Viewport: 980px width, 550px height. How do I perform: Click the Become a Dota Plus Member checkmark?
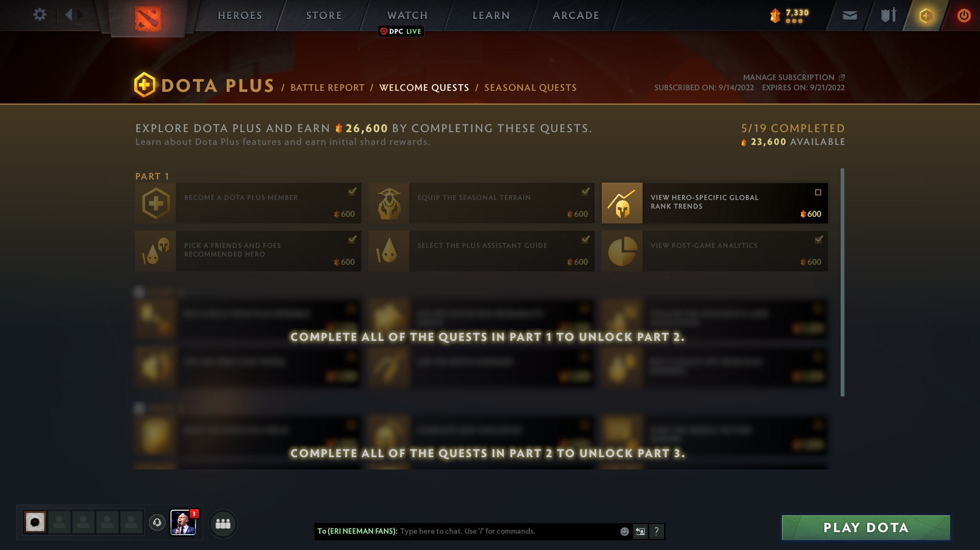point(352,191)
